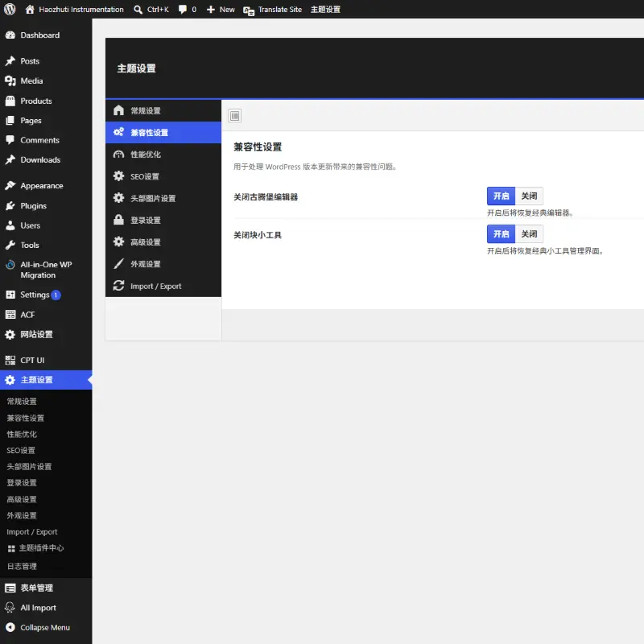Click the comments bubble icon in admin bar
The image size is (644, 644).
[183, 10]
